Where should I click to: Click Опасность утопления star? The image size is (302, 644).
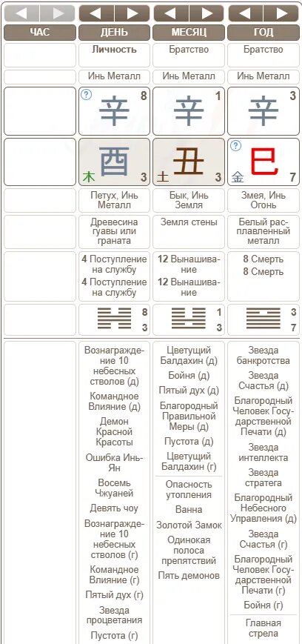coord(189,490)
